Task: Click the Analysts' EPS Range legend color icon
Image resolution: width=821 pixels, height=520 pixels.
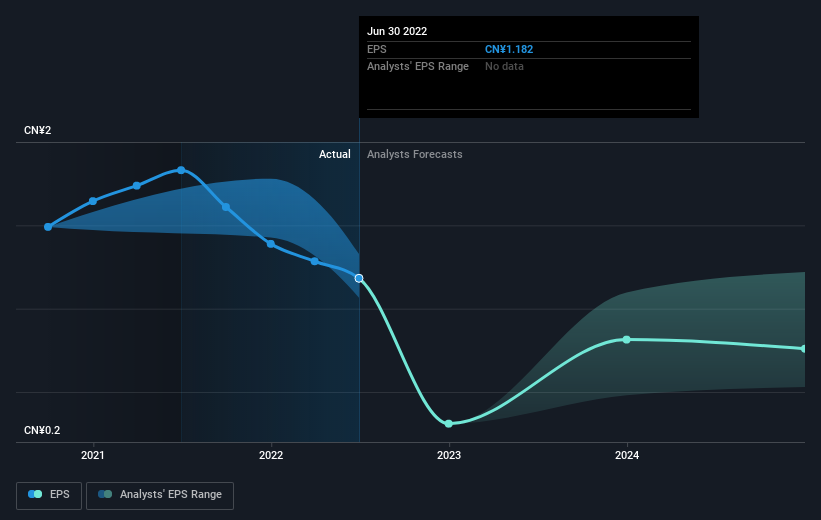Action: [x=105, y=494]
